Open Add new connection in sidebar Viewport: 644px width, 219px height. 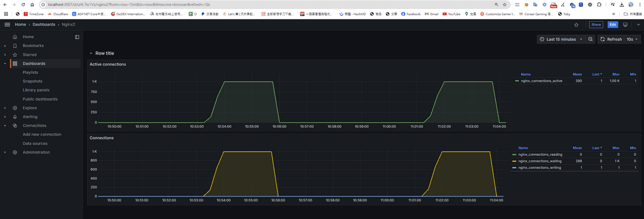(42, 134)
